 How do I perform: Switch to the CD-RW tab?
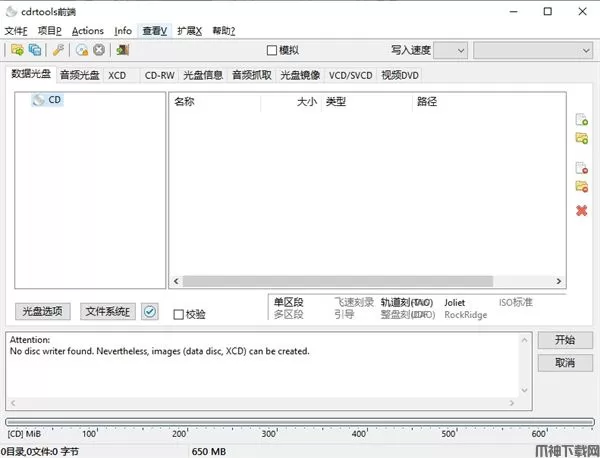click(160, 75)
